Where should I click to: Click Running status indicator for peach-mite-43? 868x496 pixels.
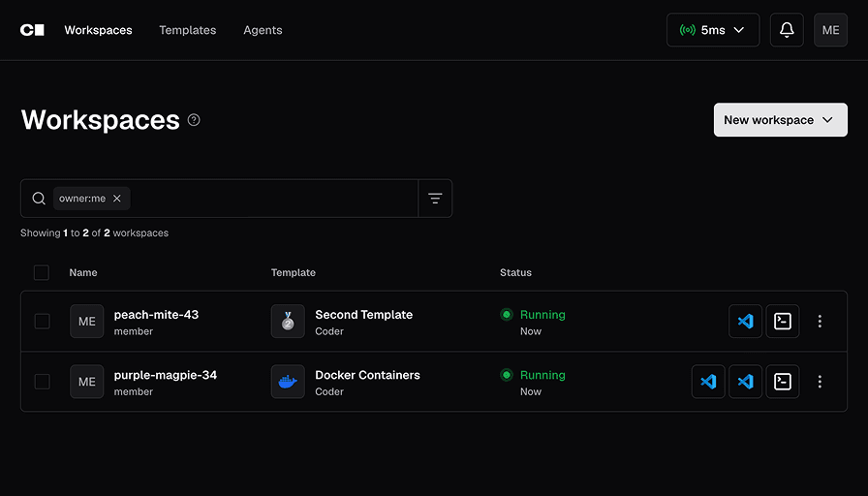point(533,315)
